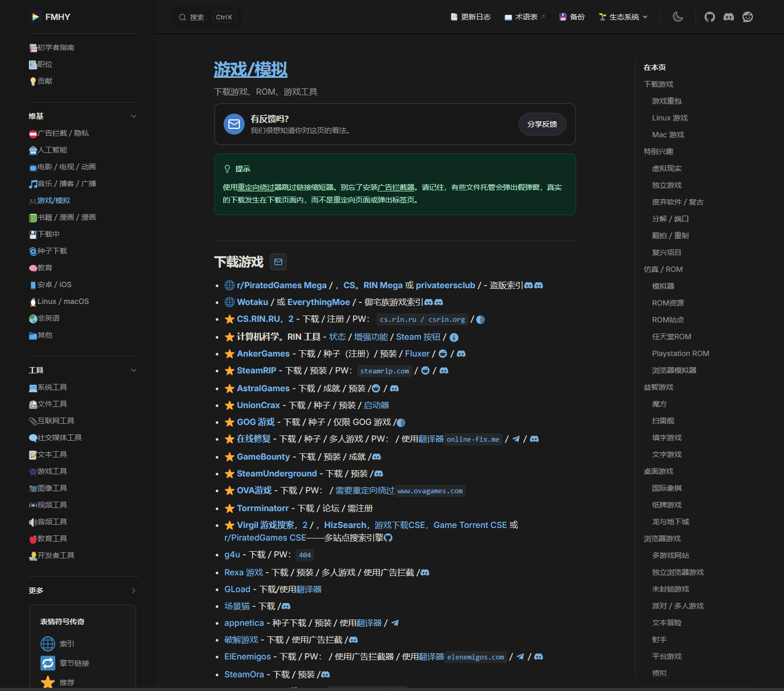
Task: Open 系统工具 sidebar item
Action: point(48,387)
